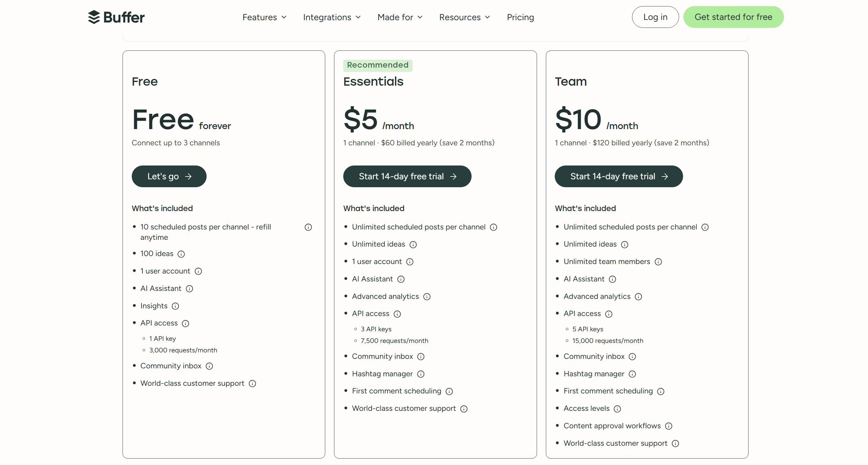Click '$60 billed yearly (save 2 months)' text
The width and height of the screenshot is (868, 465).
(x=438, y=143)
